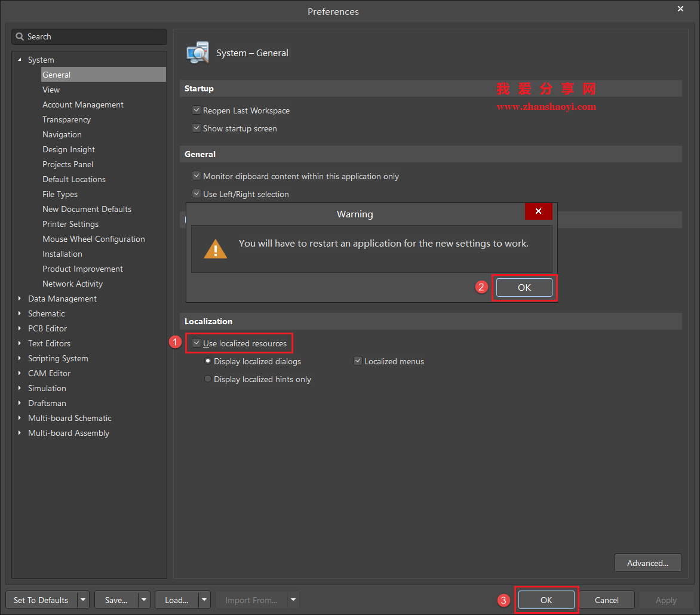Click the search magnifier icon
Image resolution: width=700 pixels, height=615 pixels.
(20, 36)
